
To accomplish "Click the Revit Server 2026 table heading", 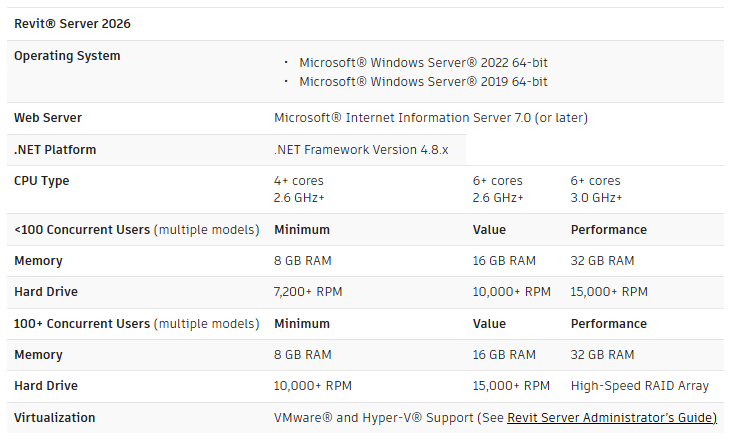I will tap(72, 23).
